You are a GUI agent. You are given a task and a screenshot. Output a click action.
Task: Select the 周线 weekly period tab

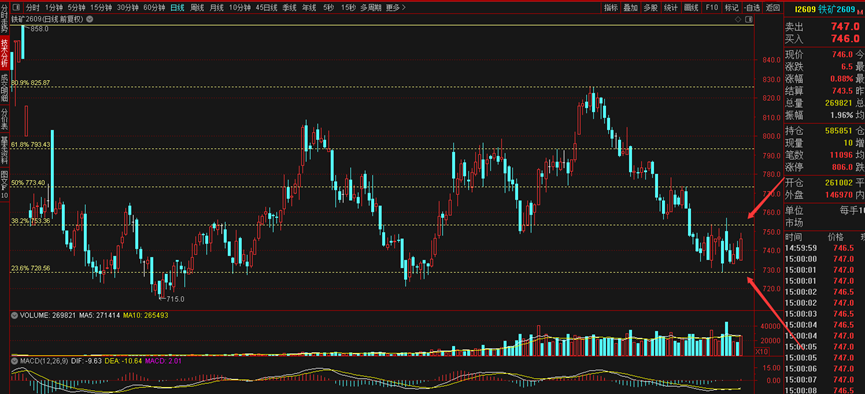click(197, 8)
